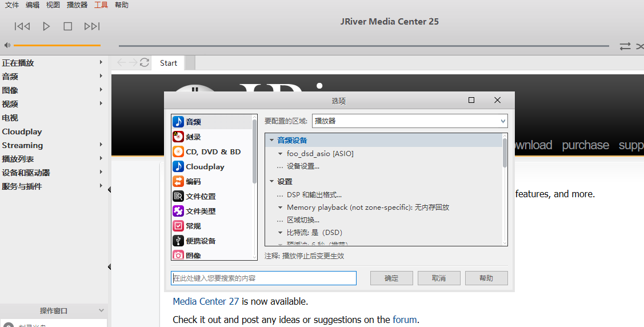Open 视图 menu

point(53,5)
